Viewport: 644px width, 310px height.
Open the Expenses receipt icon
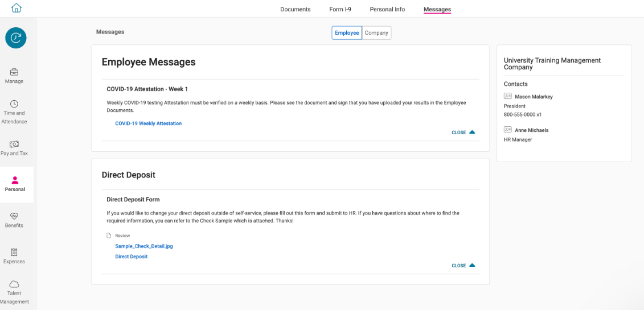point(14,252)
